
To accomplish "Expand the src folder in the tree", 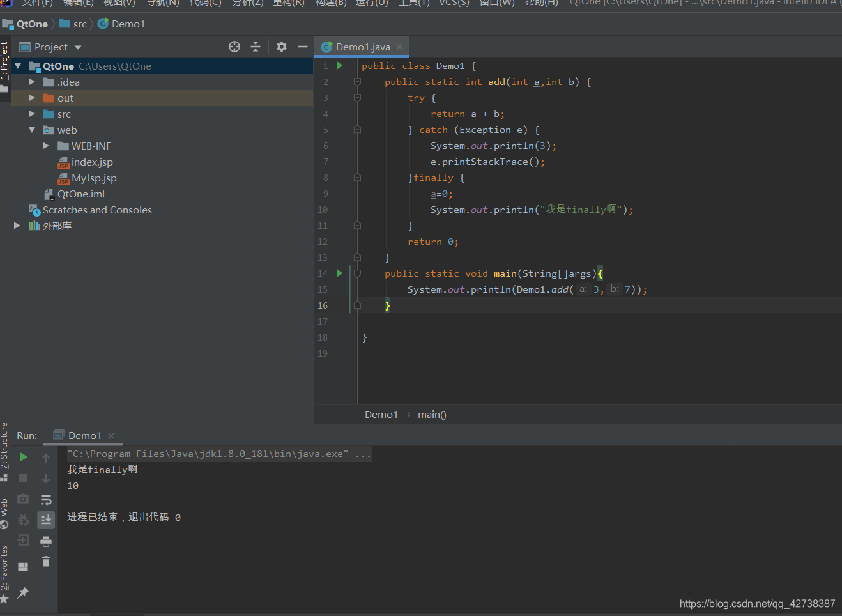I will 32,114.
